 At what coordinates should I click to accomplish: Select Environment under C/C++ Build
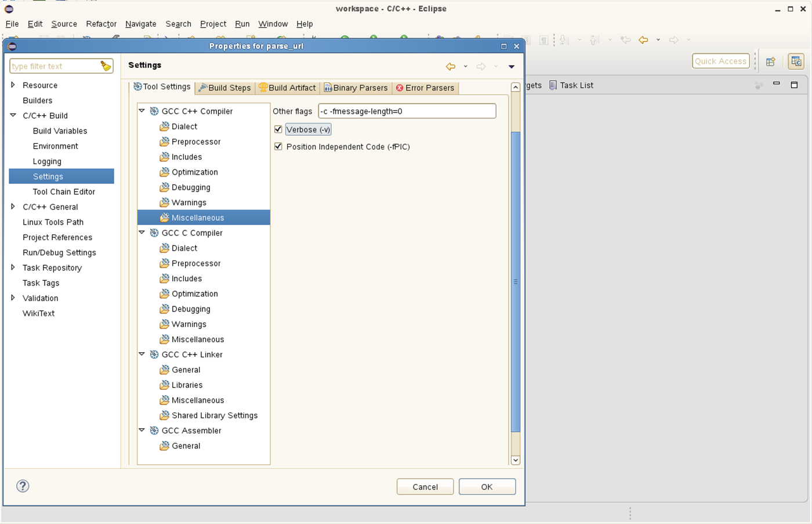[55, 146]
